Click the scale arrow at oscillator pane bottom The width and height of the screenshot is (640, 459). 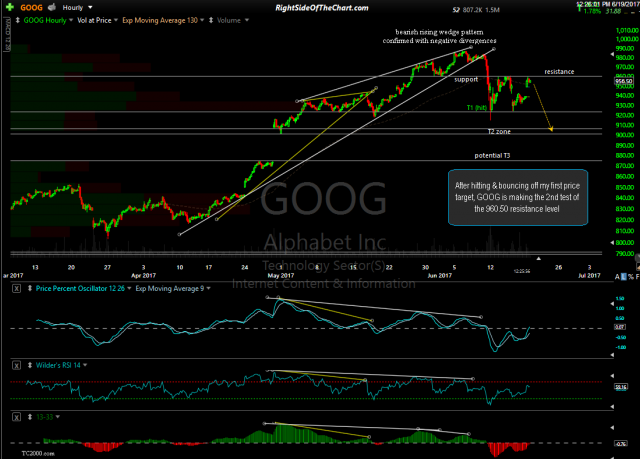tap(612, 355)
